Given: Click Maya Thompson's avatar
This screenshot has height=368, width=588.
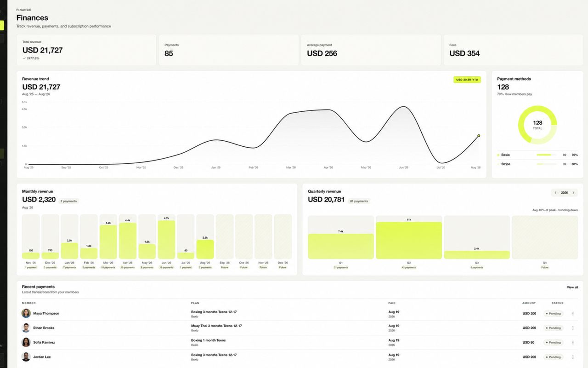Looking at the screenshot, I should (26, 313).
